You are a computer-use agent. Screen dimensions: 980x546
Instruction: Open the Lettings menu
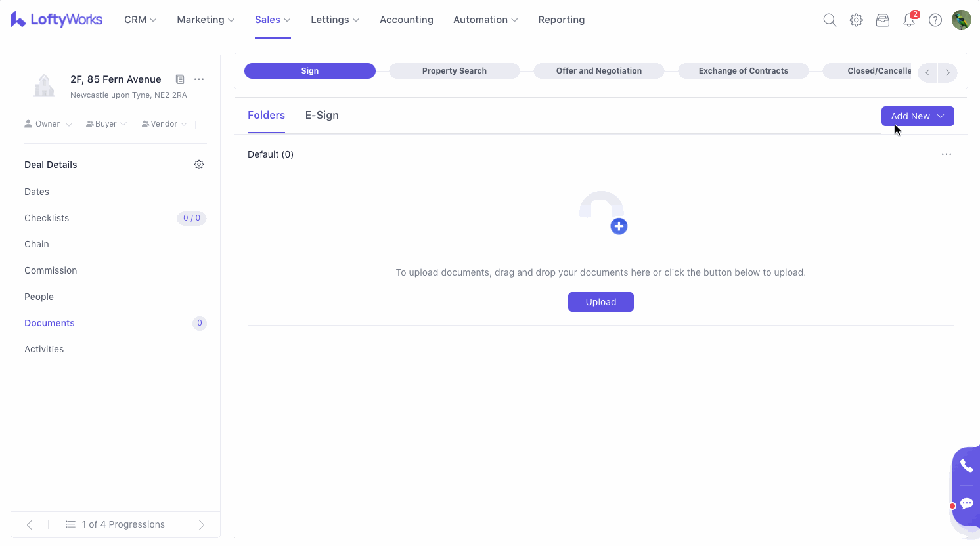click(334, 20)
